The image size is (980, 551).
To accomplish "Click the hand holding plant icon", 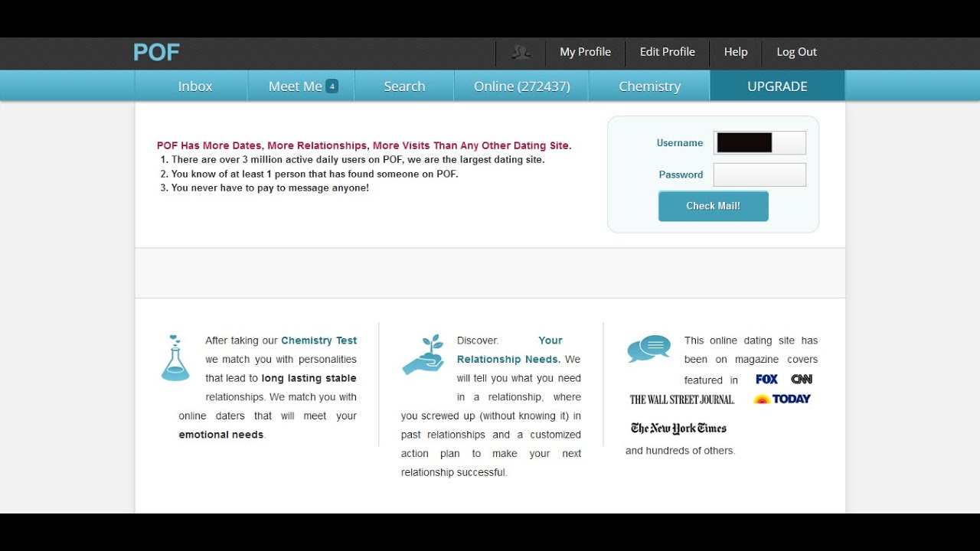I will (x=423, y=354).
